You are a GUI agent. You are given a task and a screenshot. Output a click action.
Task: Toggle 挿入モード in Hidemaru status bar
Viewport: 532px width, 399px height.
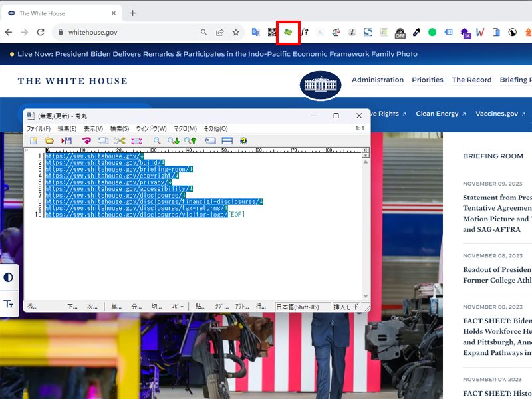click(x=346, y=307)
